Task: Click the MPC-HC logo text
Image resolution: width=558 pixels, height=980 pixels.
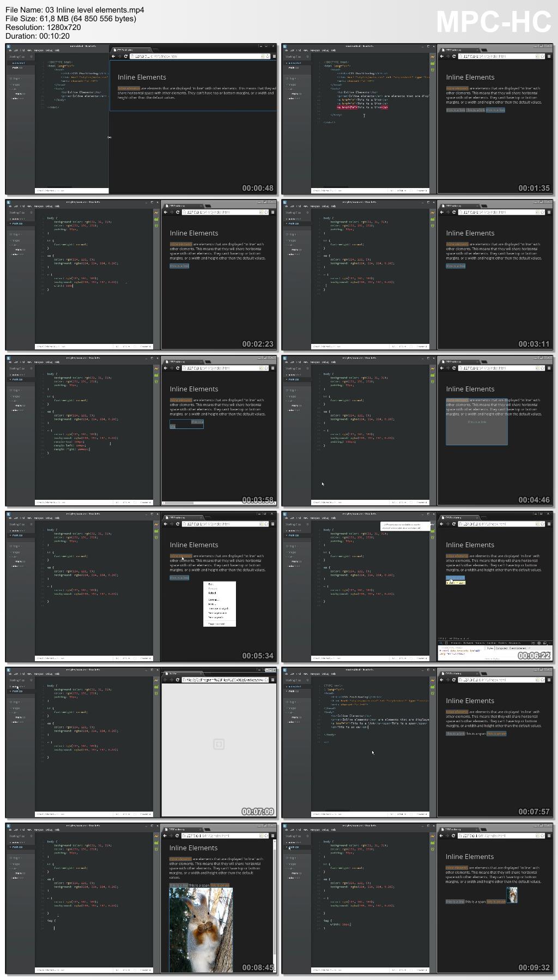Action: pyautogui.click(x=494, y=22)
